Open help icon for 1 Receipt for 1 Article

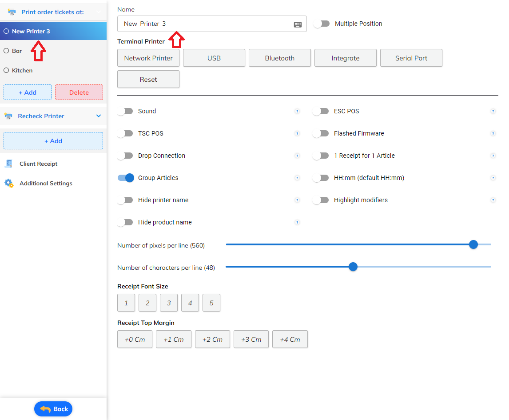coord(493,156)
